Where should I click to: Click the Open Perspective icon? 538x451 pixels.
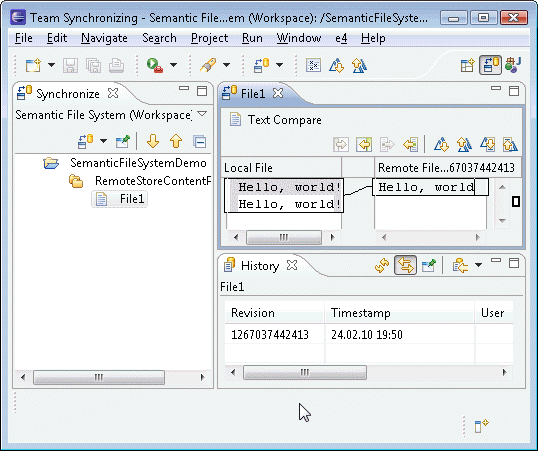468,65
